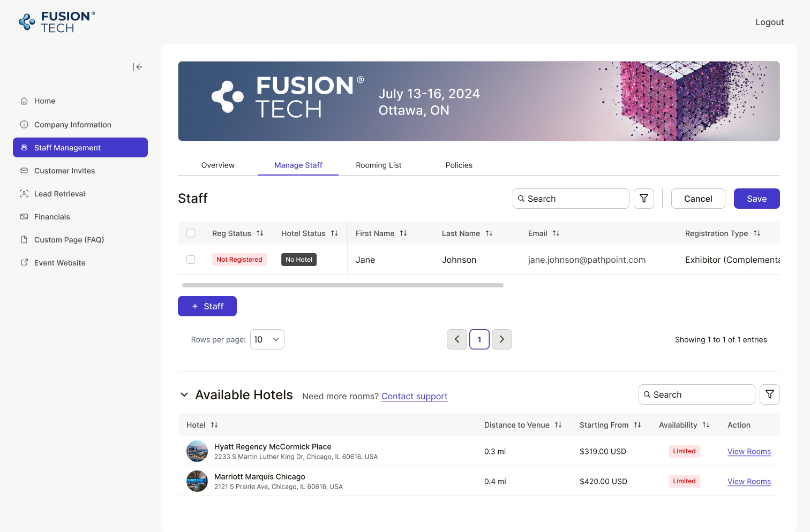The width and height of the screenshot is (810, 532).
Task: Click the Hyatt Regency hotel thumbnail
Action: (197, 451)
